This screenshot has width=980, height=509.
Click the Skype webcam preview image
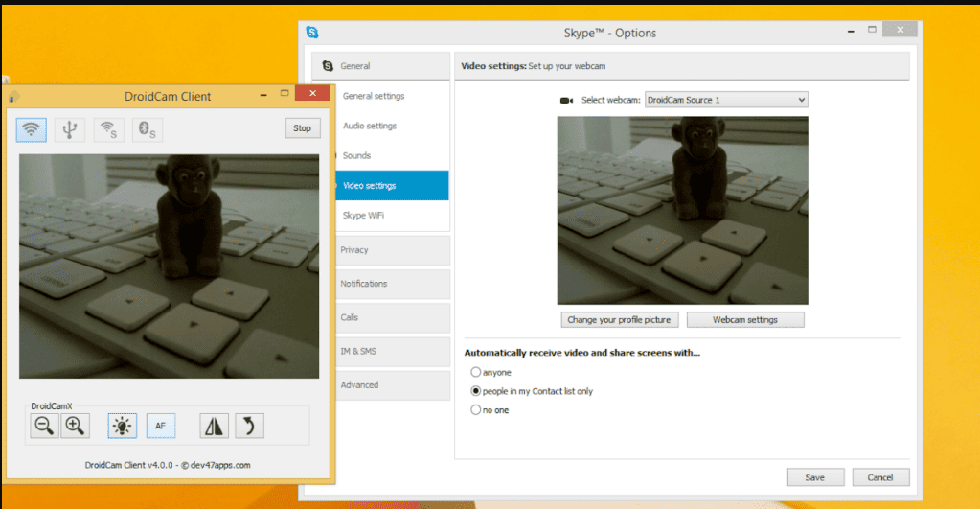[x=682, y=210]
